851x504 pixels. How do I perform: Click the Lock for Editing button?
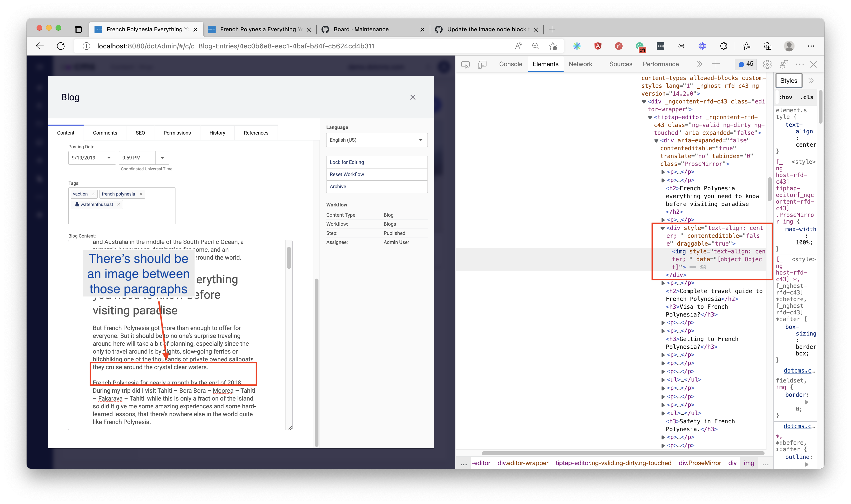click(x=377, y=162)
